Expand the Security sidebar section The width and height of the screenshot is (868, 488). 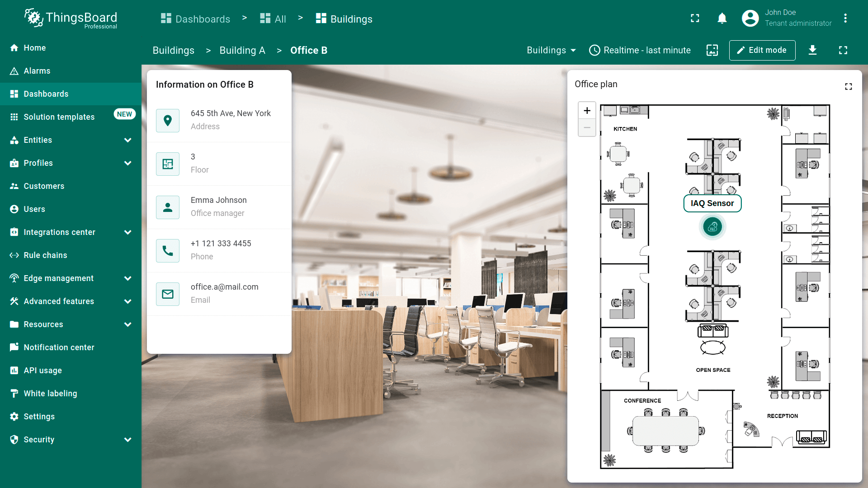coord(127,440)
